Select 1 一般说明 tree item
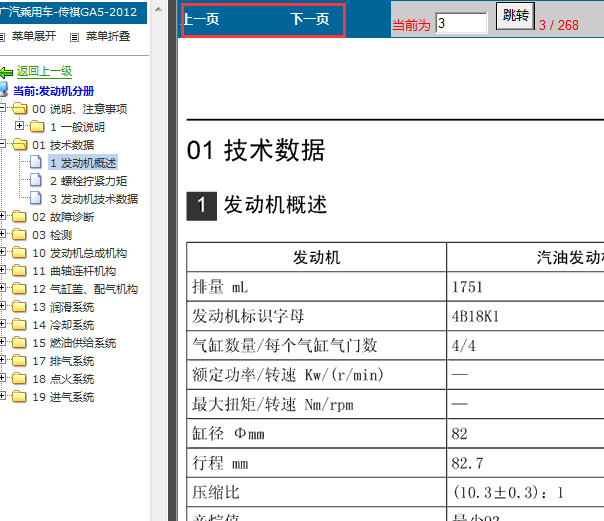Viewport: 604px width, 521px height. tap(77, 127)
